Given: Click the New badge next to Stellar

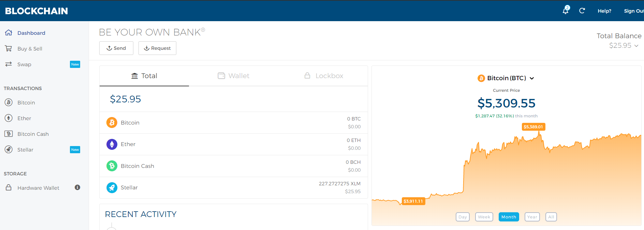Looking at the screenshot, I should point(75,149).
